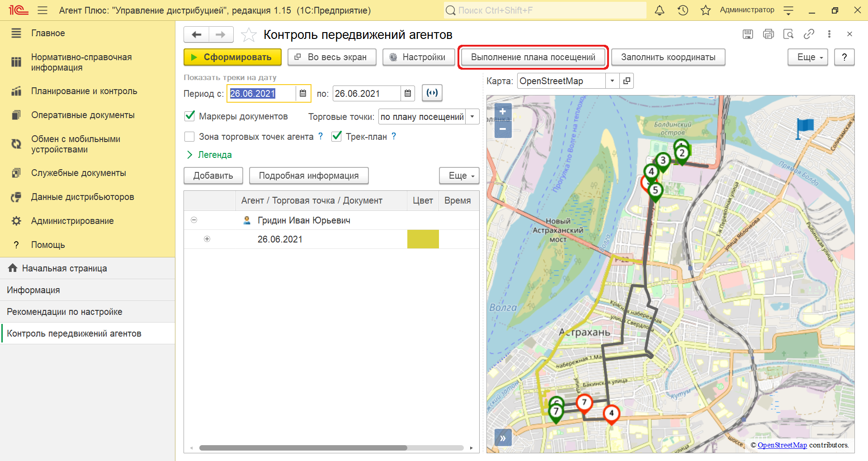
Task: Click the search field Поиск
Action: click(545, 10)
